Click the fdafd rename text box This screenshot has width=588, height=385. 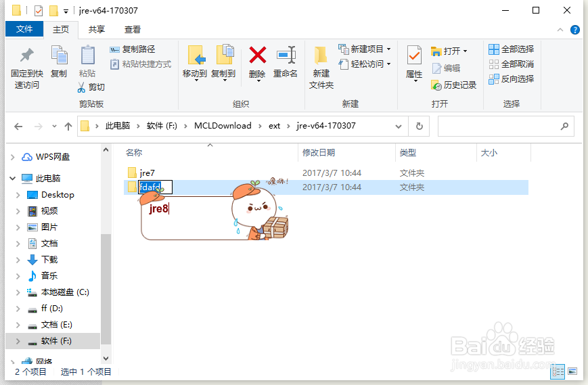coord(155,187)
